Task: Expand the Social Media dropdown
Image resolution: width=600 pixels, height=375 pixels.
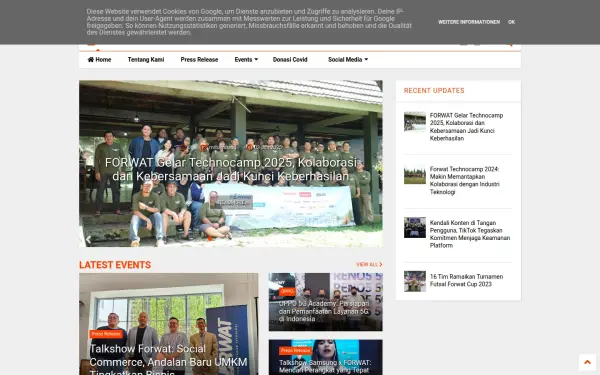Action: (347, 60)
